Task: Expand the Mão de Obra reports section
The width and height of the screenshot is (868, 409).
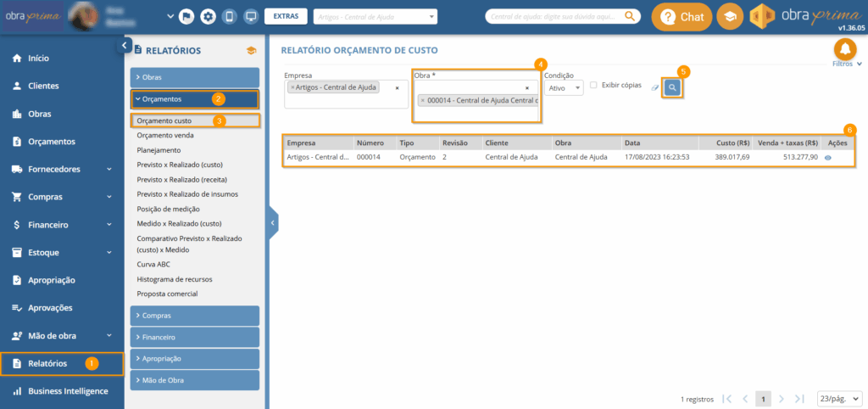Action: pyautogui.click(x=195, y=380)
